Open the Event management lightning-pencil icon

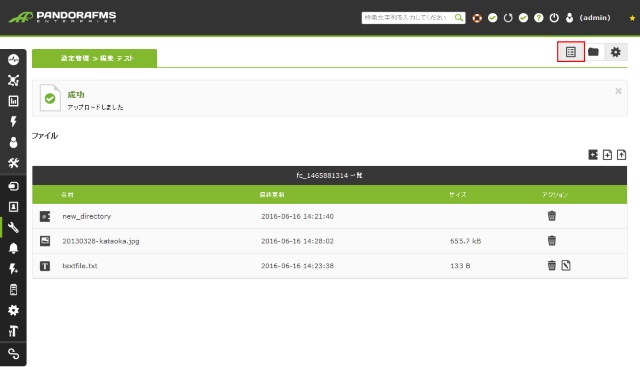[x=13, y=269]
